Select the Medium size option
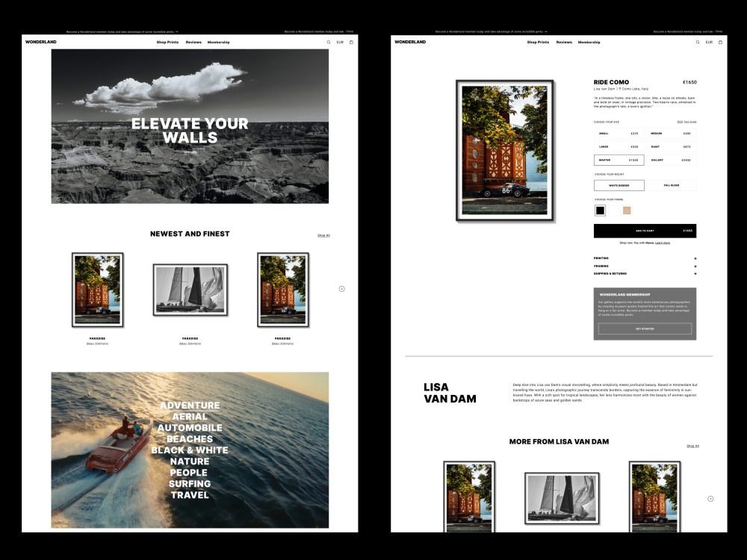The height and width of the screenshot is (560, 747). click(x=672, y=134)
